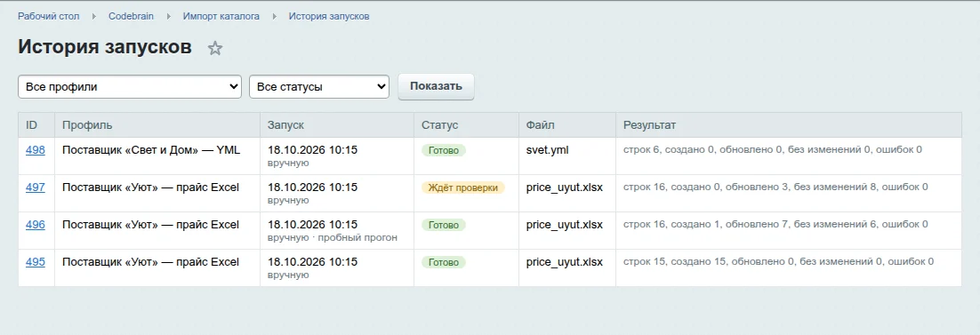Add page to favorites with star icon
The height and width of the screenshot is (335, 980).
(x=215, y=48)
